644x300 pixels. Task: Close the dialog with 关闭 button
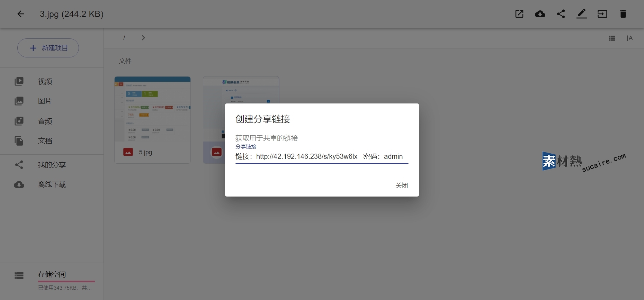402,185
